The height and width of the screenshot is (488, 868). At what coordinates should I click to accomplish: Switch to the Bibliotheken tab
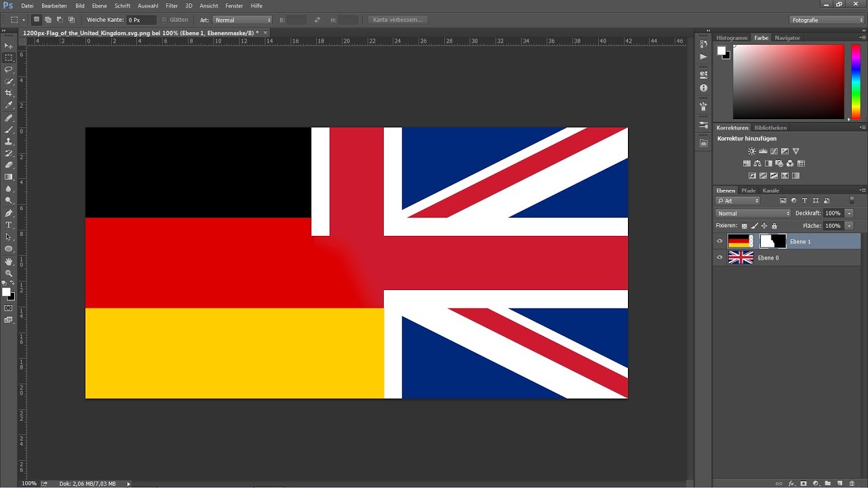pyautogui.click(x=770, y=127)
